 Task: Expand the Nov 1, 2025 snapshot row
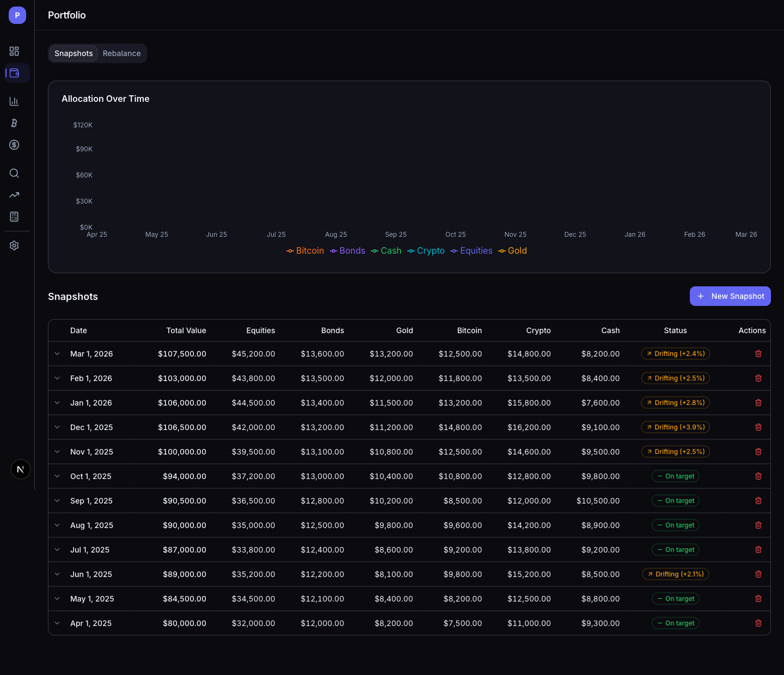pos(57,452)
